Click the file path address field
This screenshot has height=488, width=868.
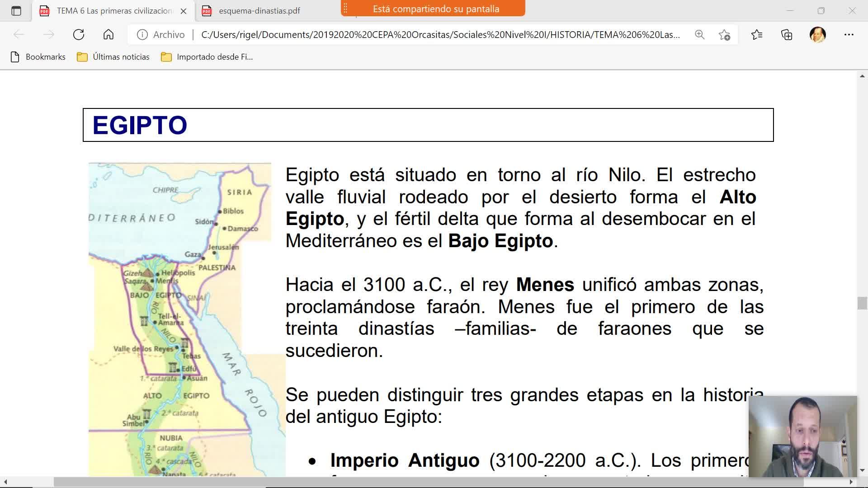(440, 35)
